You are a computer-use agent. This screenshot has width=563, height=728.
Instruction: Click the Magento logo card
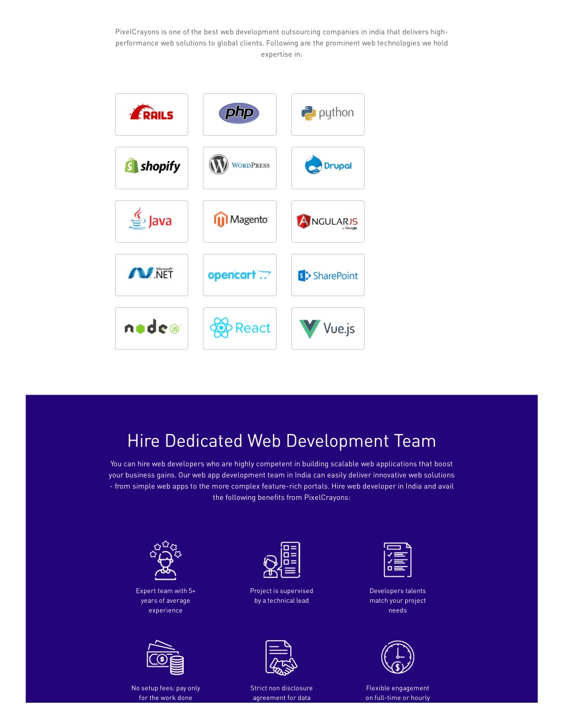coord(240,221)
